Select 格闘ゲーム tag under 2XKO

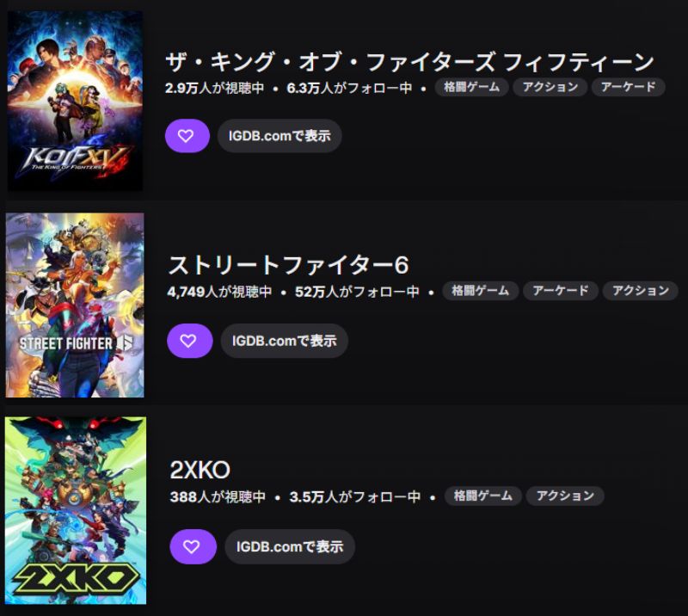(x=483, y=496)
